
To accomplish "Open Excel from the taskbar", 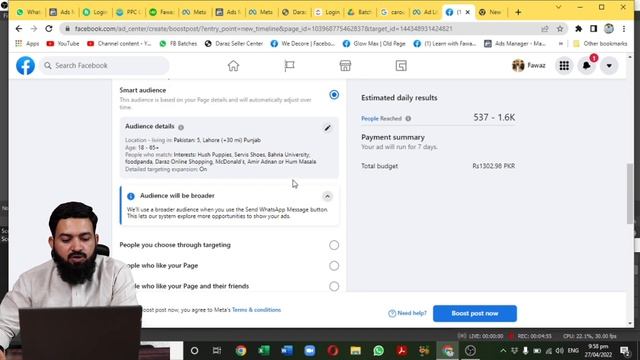I will point(264,351).
